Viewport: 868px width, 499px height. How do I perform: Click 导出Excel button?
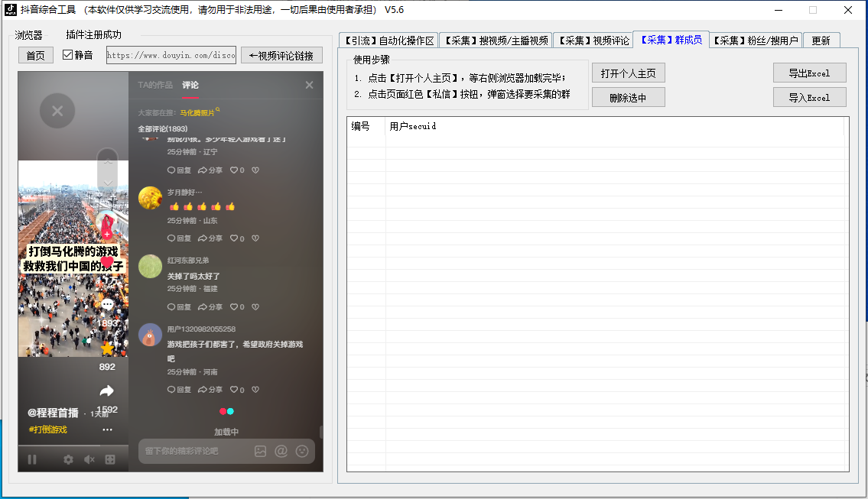click(x=809, y=73)
